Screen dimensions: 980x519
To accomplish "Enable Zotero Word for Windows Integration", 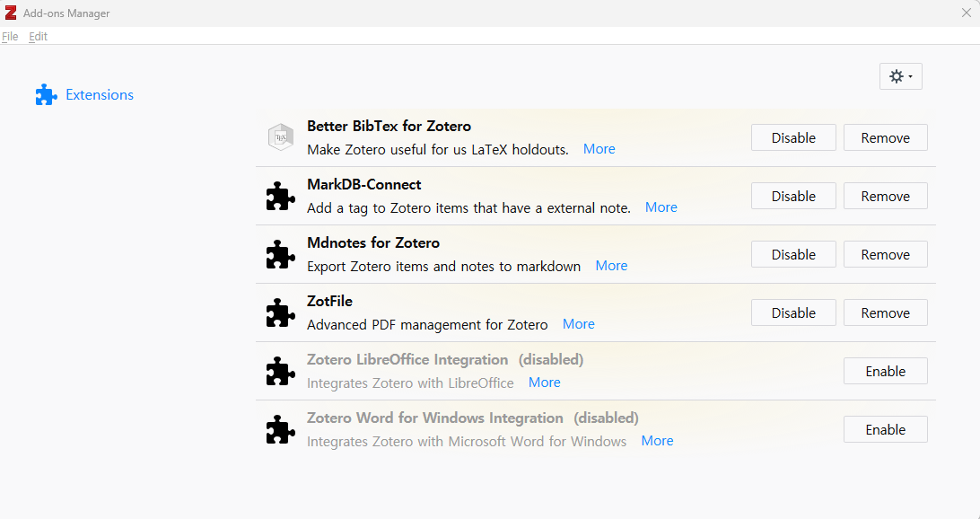I will click(x=886, y=429).
